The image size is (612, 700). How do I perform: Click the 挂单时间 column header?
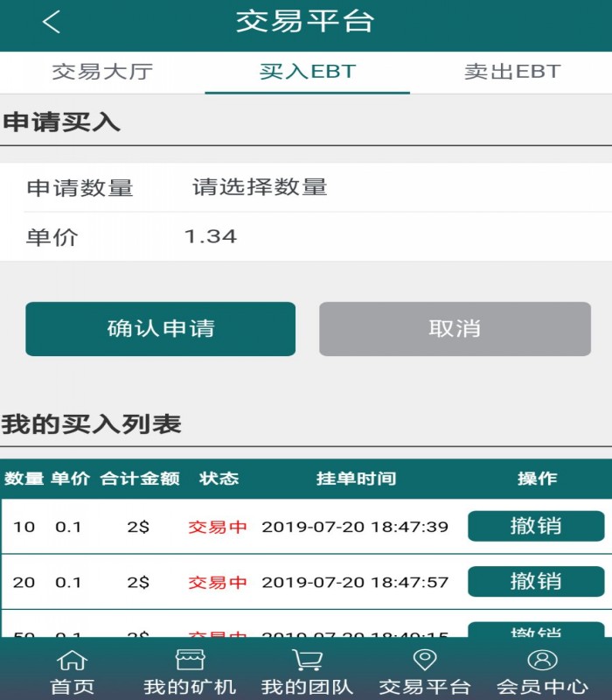point(356,479)
